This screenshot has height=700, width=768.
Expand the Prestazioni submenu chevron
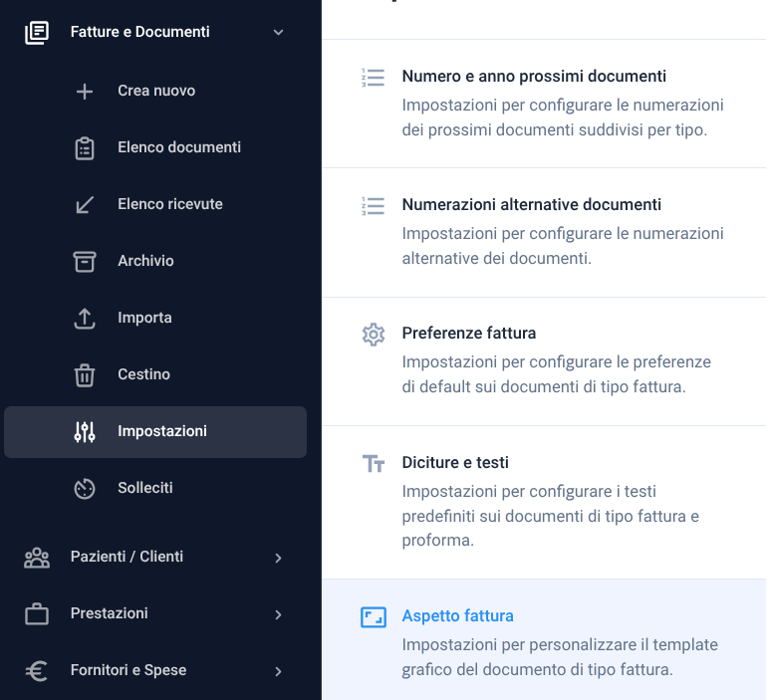(278, 614)
